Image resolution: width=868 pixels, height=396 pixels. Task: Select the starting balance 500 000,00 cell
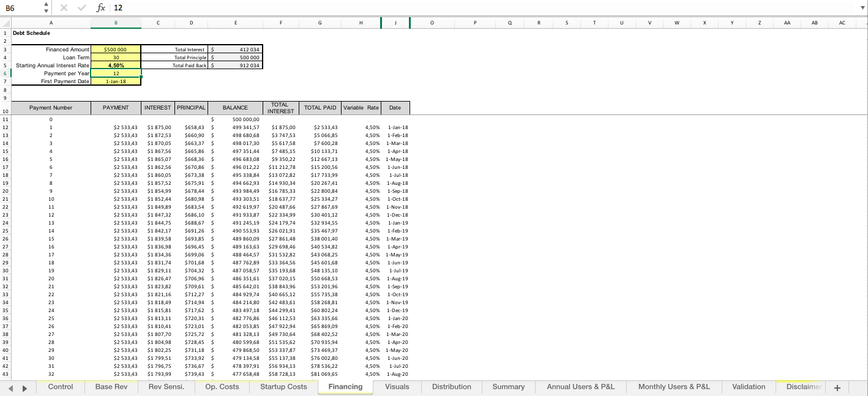[x=236, y=119]
